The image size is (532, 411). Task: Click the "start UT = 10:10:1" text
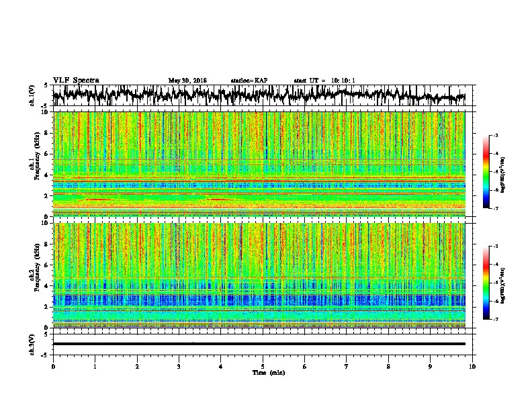(x=324, y=81)
